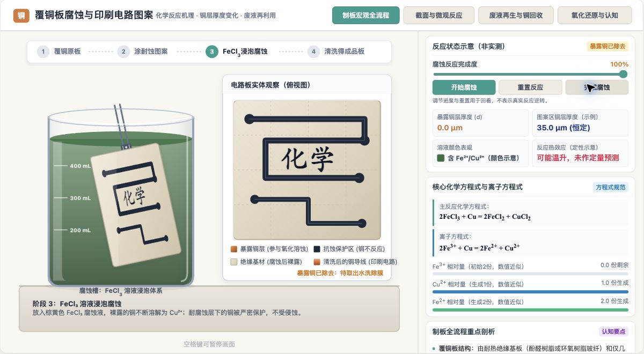Screen dimensions: 644x354
Task: Click the orange 铜 app logo icon
Action: point(21,16)
